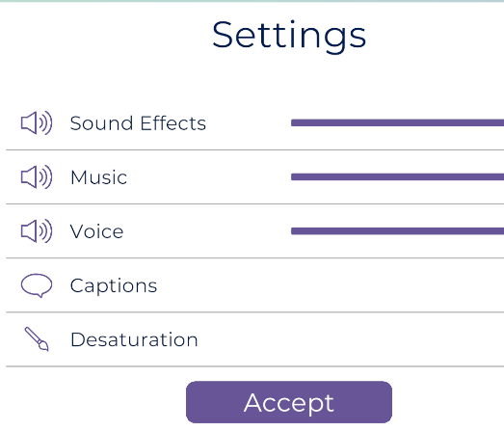The image size is (504, 431).
Task: Click the Accept button
Action: click(x=289, y=402)
